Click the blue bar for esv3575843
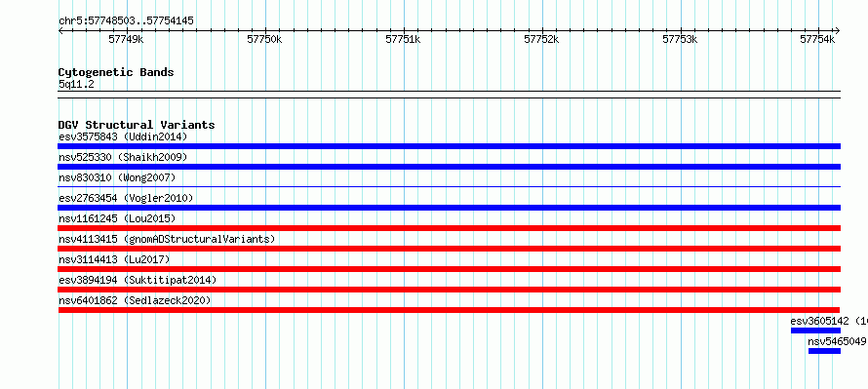The height and width of the screenshot is (389, 868). [450, 146]
